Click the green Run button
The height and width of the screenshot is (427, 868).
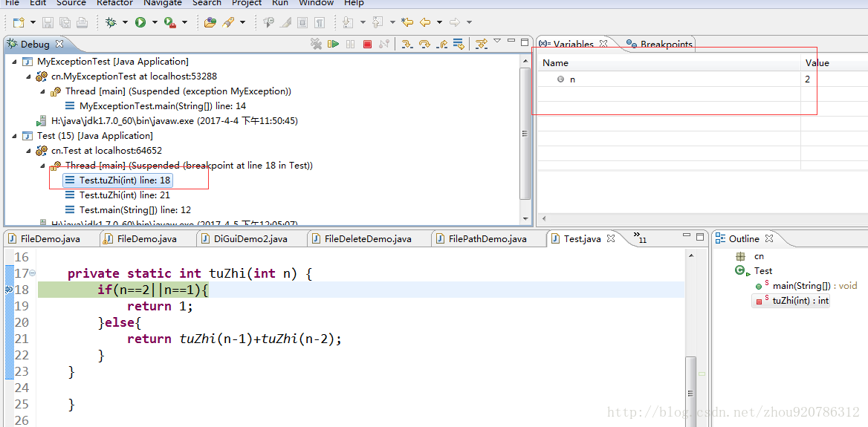140,23
